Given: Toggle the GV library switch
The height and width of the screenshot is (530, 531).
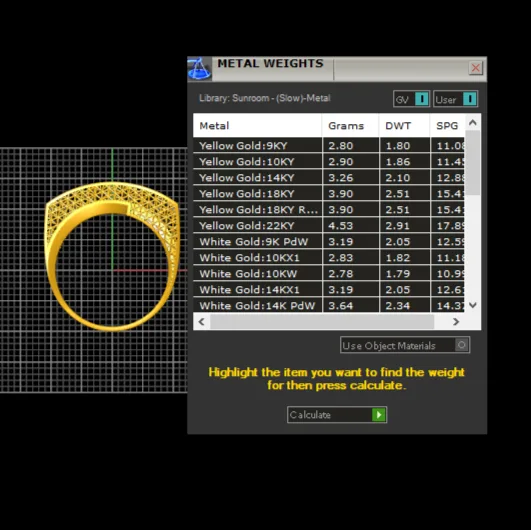Looking at the screenshot, I should click(x=411, y=99).
